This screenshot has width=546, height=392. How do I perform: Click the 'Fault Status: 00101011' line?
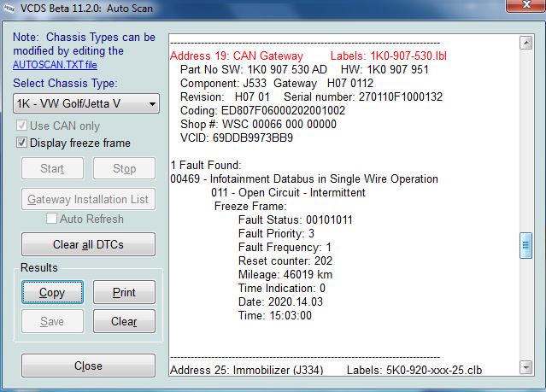point(296,220)
